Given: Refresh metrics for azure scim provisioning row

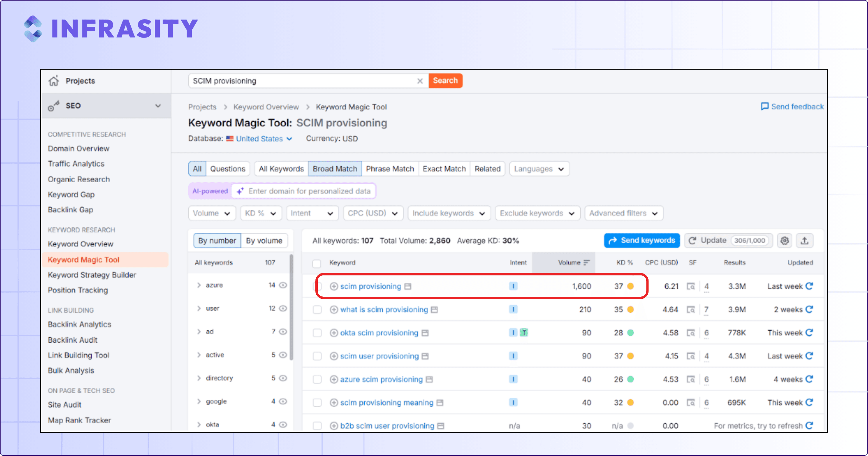Looking at the screenshot, I should coord(809,379).
